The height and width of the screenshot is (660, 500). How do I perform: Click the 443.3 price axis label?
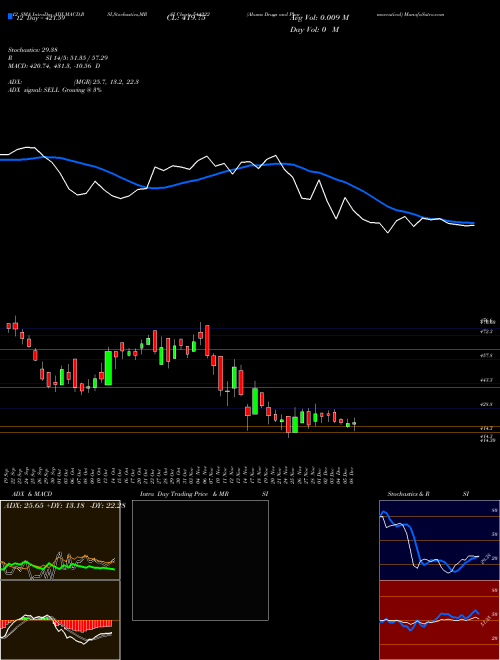coord(484,380)
